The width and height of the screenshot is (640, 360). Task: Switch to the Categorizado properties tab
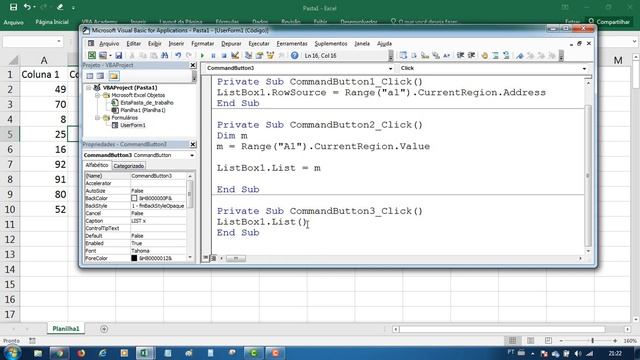click(x=129, y=166)
